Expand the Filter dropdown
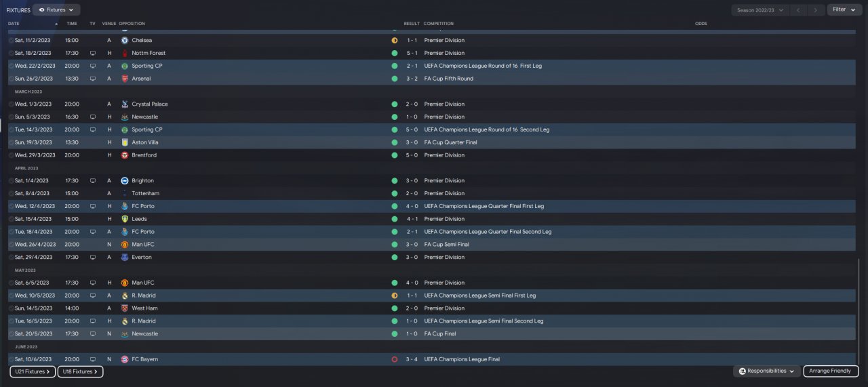The image size is (868, 387). point(844,10)
